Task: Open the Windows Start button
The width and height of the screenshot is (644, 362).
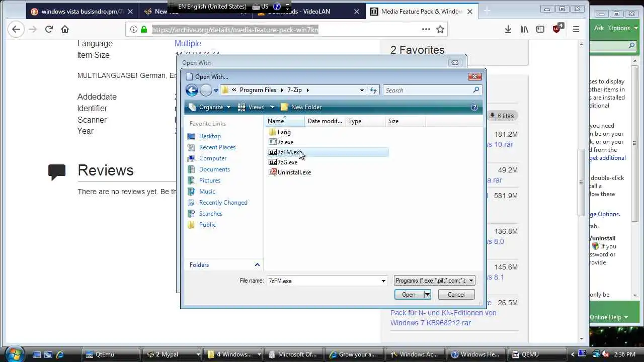Action: (x=14, y=354)
